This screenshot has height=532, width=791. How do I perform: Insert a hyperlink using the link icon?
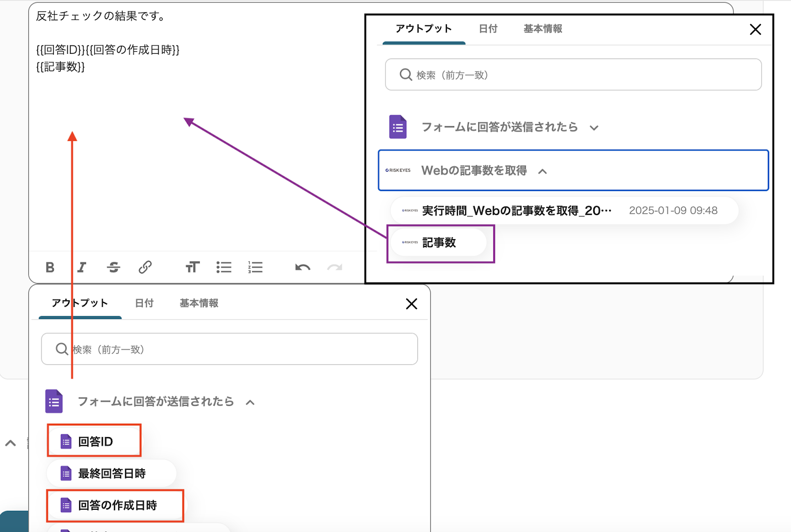click(145, 267)
